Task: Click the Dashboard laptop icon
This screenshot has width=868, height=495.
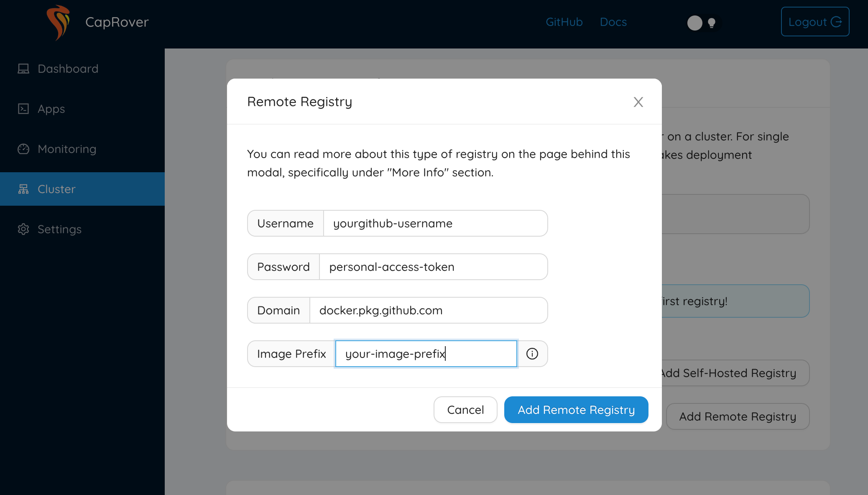Action: 23,69
